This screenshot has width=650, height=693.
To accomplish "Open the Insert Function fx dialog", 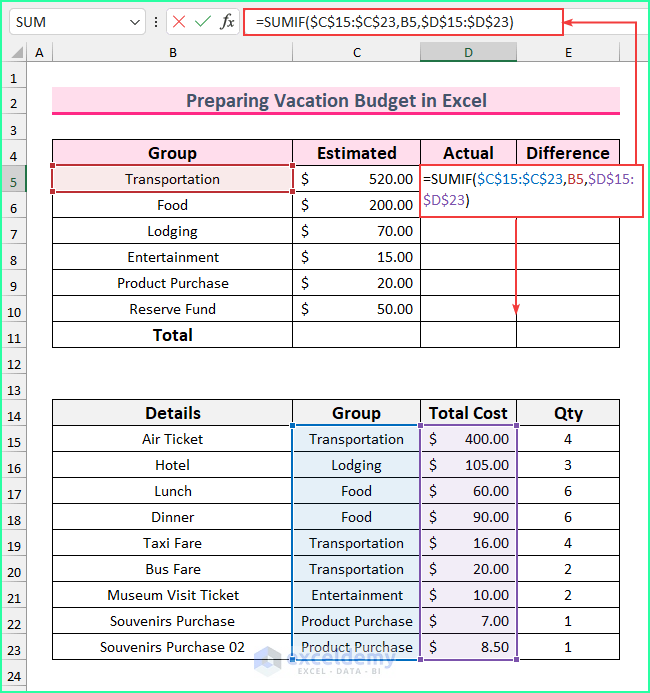I will [227, 22].
